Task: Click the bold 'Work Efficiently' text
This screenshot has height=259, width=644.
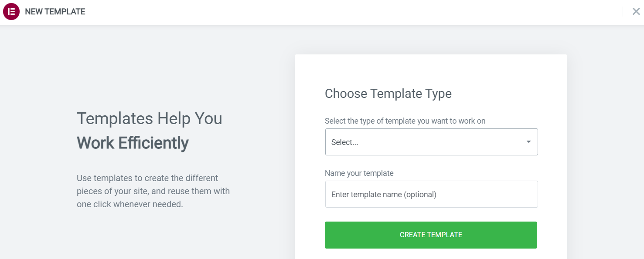Action: (x=133, y=143)
